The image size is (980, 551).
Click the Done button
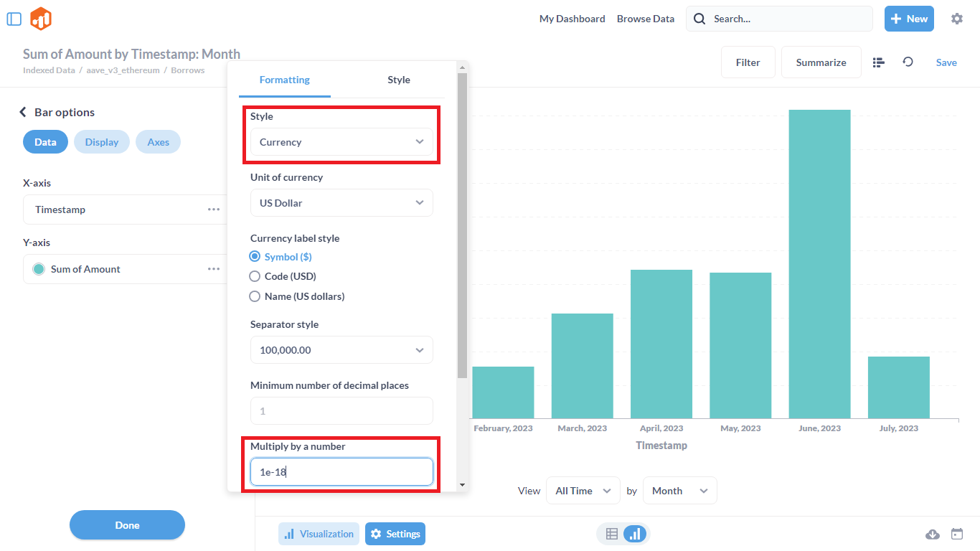[127, 525]
